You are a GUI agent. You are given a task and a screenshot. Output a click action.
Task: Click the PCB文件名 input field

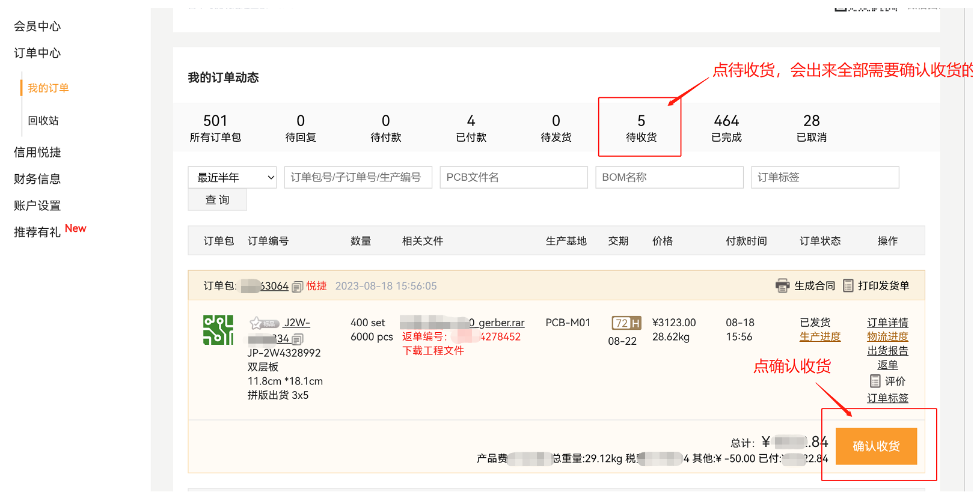click(x=513, y=177)
